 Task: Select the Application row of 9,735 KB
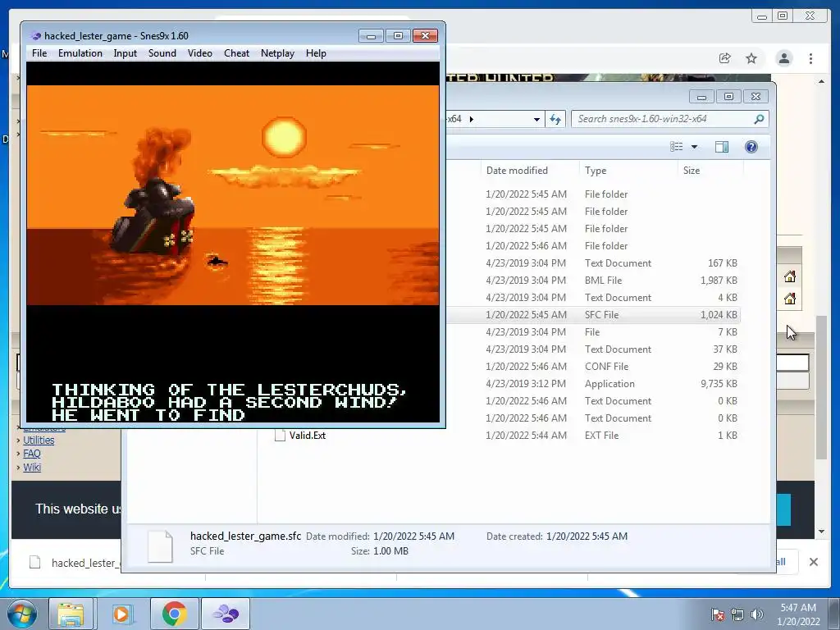point(593,384)
